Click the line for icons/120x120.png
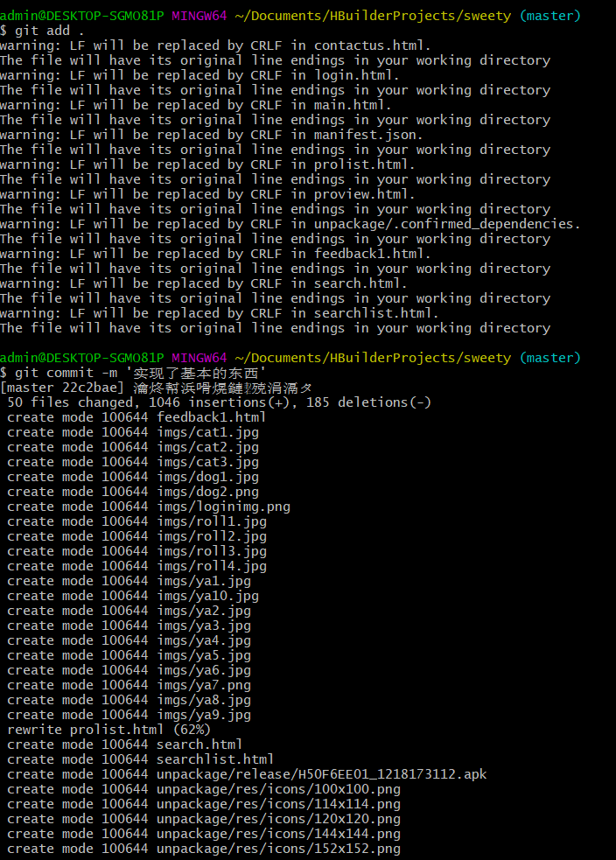This screenshot has height=860, width=616. (204, 818)
